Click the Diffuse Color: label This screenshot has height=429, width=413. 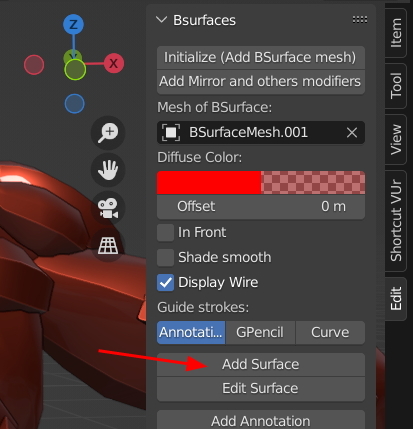[200, 157]
